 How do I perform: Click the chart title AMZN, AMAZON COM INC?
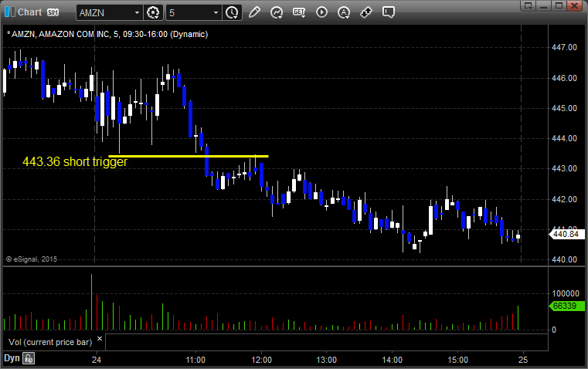[107, 34]
